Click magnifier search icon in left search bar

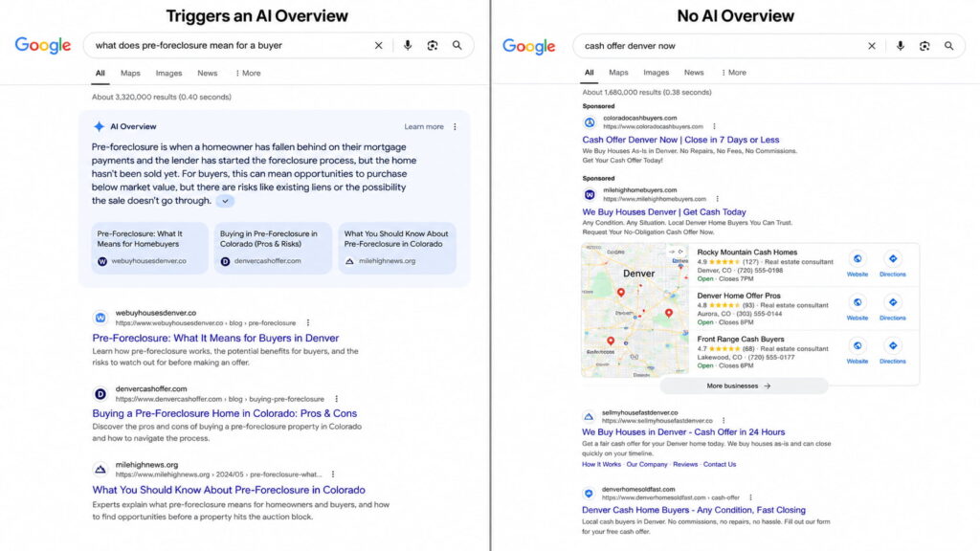pyautogui.click(x=457, y=46)
